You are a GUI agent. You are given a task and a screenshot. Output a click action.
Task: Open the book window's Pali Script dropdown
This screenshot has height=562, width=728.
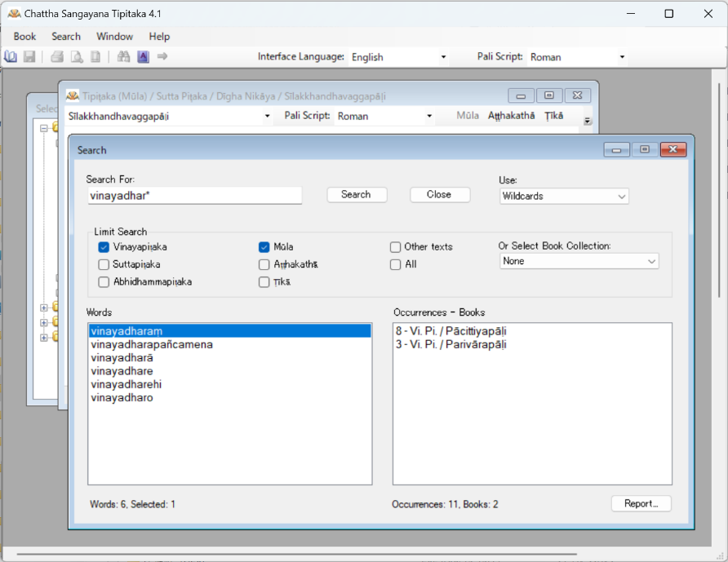(429, 116)
